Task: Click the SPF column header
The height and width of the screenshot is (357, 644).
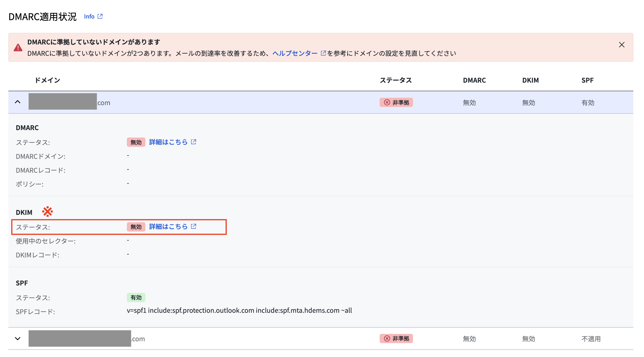Action: click(587, 80)
